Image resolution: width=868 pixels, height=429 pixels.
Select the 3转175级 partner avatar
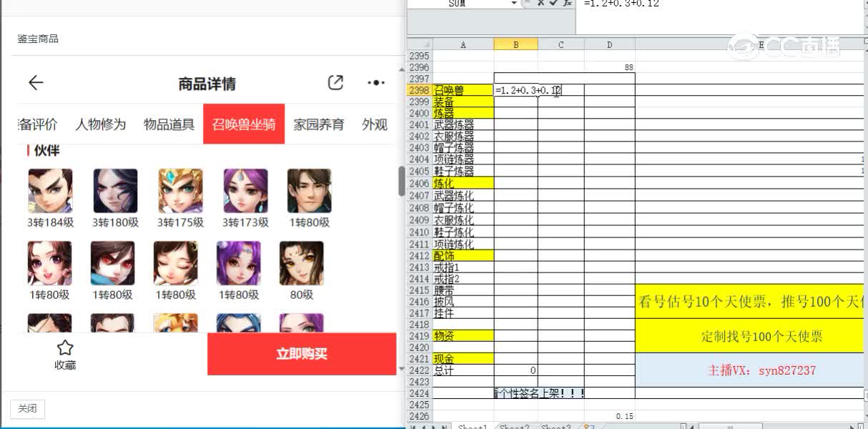(x=180, y=190)
